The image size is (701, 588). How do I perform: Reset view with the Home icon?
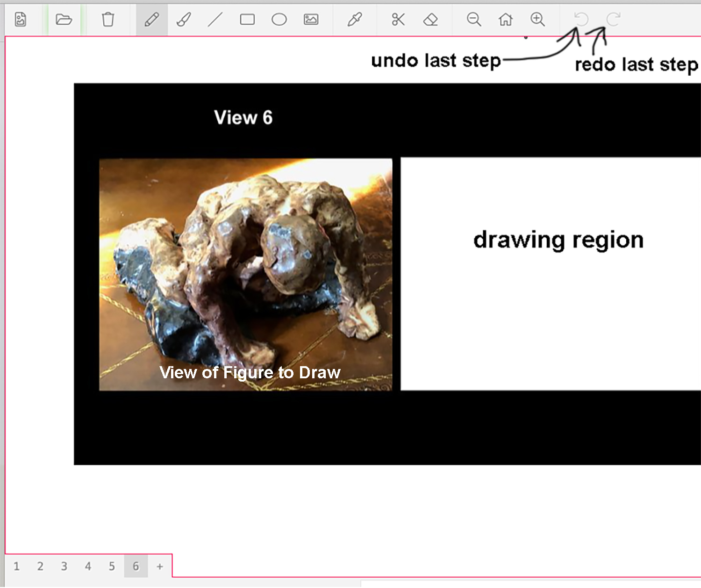click(506, 20)
